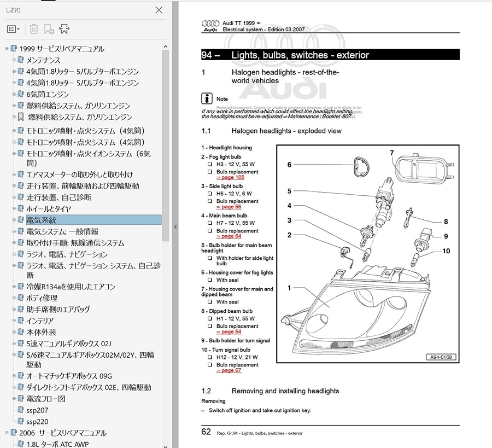492x448 pixels.
Task: Open the 6気筒エンジン bookmark
Action: coord(48,94)
